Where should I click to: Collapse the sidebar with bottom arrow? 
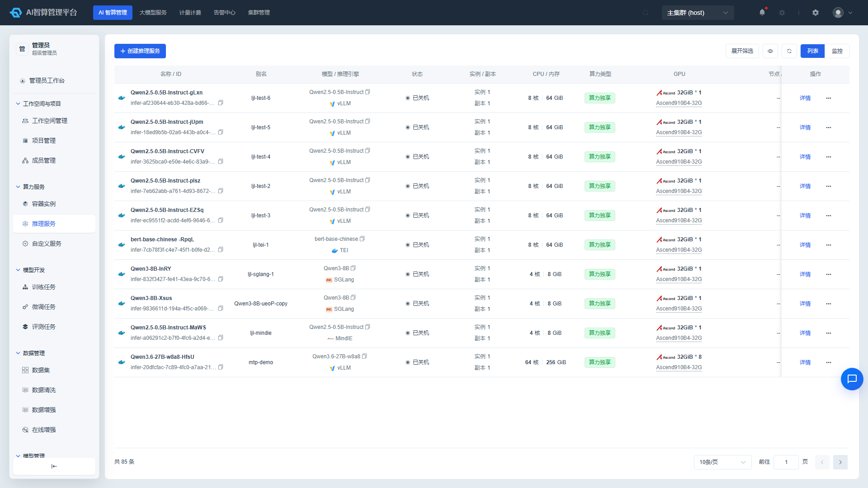coord(54,466)
